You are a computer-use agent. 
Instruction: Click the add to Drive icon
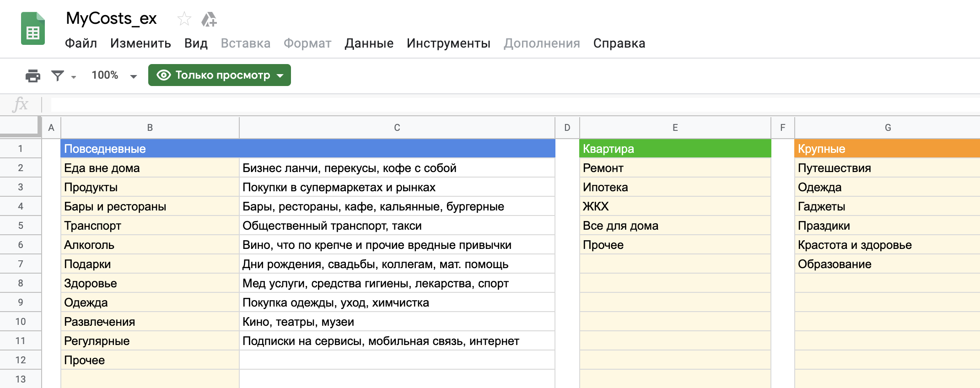pyautogui.click(x=209, y=19)
